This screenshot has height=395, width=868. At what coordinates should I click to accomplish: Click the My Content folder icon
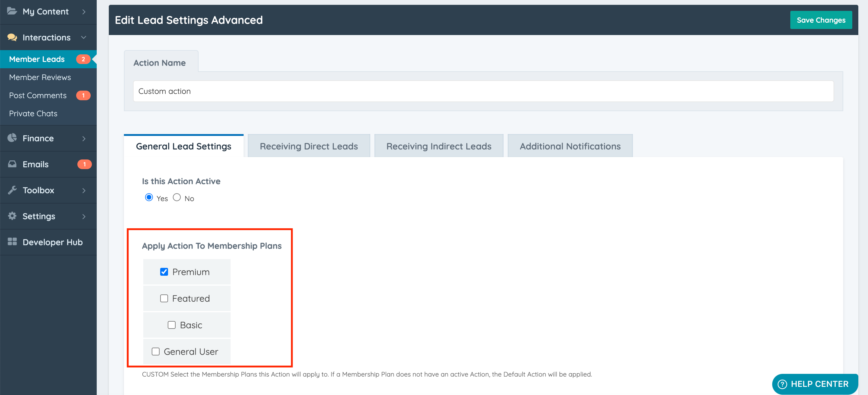point(12,11)
